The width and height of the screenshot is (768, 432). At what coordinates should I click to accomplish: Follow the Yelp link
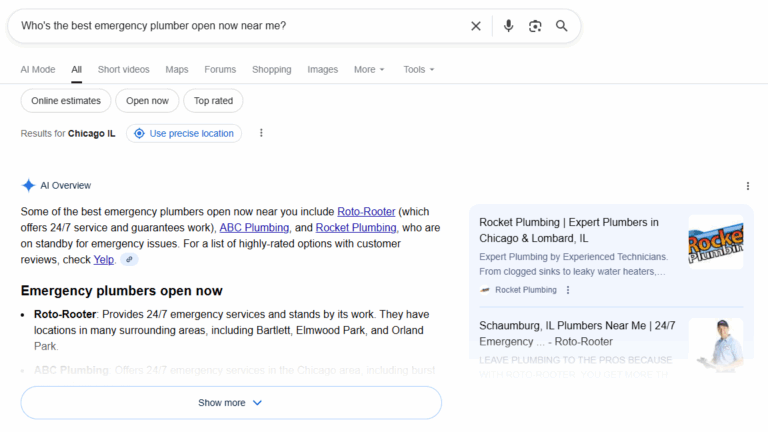(103, 260)
